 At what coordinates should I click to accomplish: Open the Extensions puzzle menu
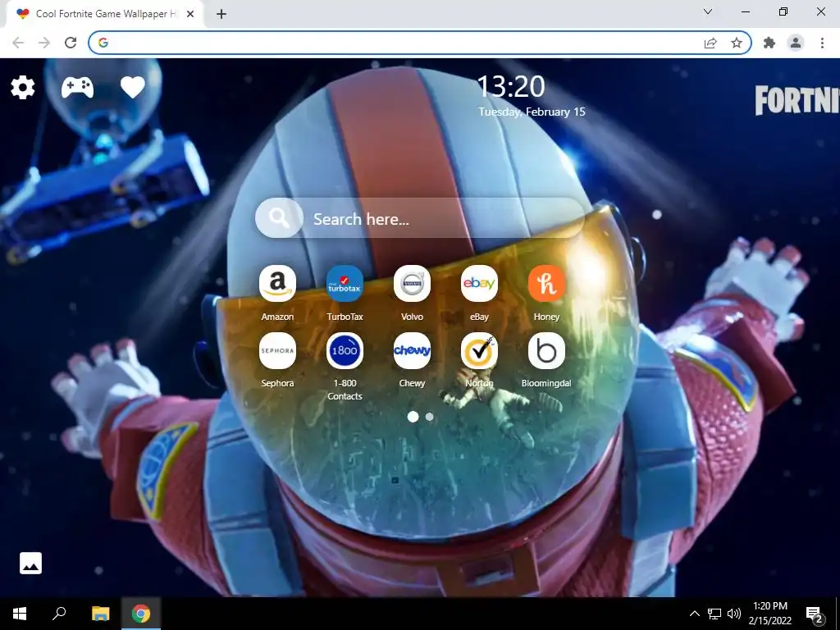[769, 43]
